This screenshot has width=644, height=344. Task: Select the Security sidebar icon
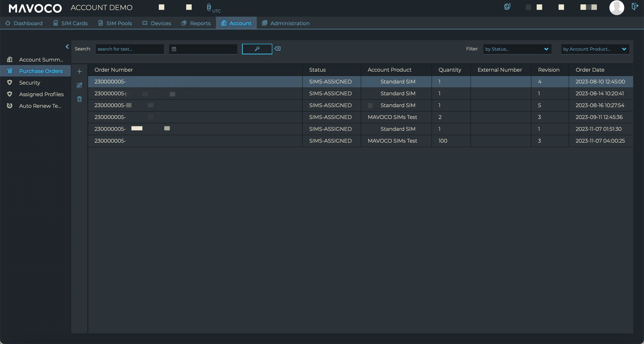[x=10, y=83]
